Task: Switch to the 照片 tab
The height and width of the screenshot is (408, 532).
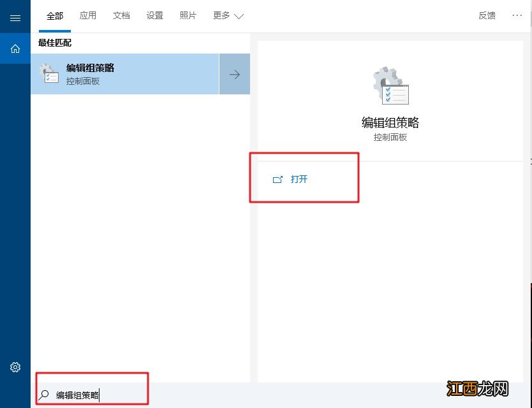Action: point(188,15)
